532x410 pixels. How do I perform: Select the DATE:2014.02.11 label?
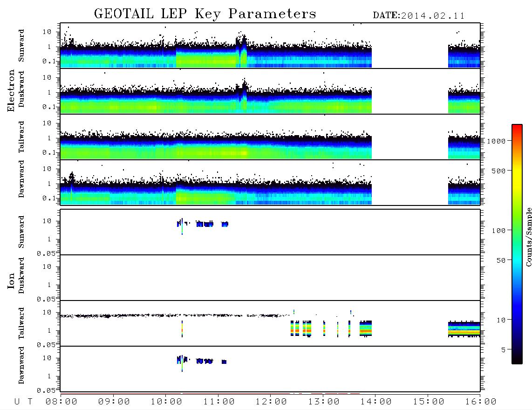[x=419, y=16]
